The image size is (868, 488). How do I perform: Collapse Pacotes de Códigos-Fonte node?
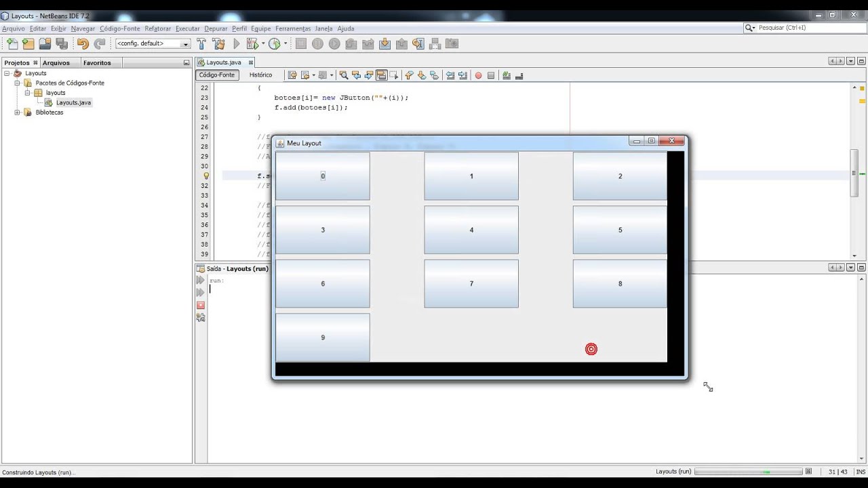tap(18, 83)
